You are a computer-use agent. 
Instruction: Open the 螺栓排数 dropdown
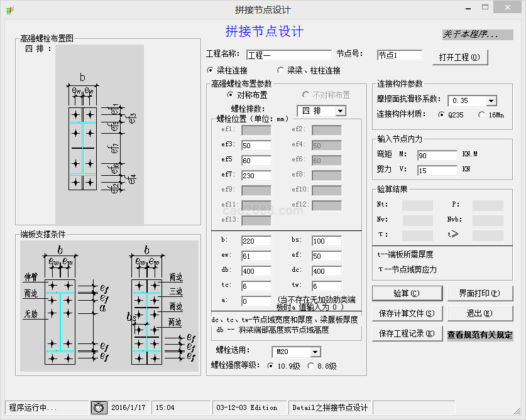click(340, 111)
